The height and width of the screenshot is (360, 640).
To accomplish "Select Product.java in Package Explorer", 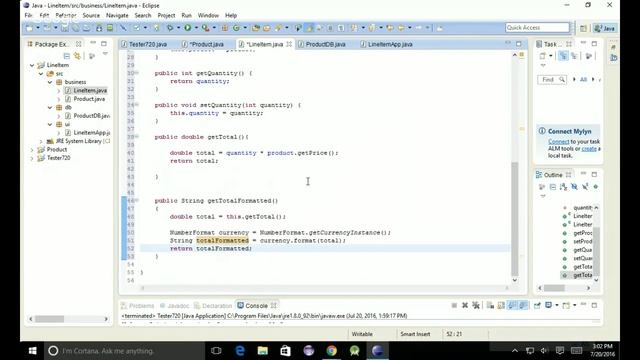I will click(x=89, y=99).
